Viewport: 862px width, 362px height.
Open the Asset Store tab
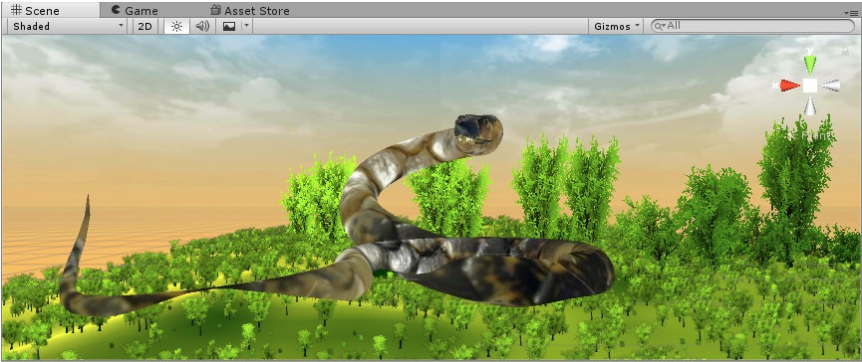click(250, 10)
